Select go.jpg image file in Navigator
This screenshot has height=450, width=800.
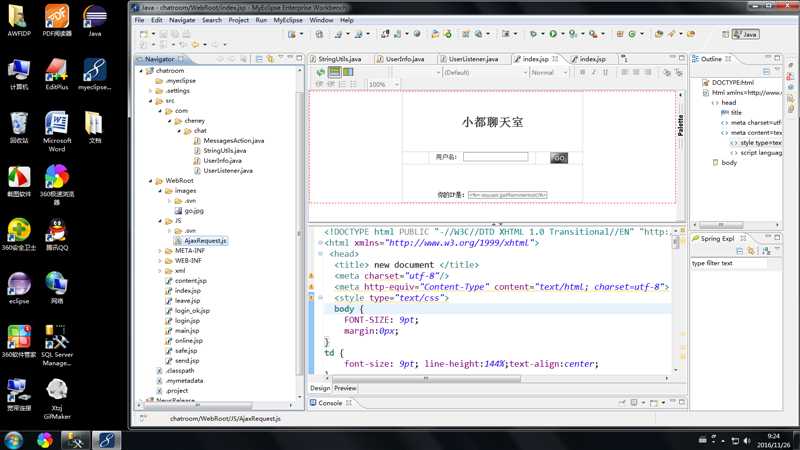(194, 211)
